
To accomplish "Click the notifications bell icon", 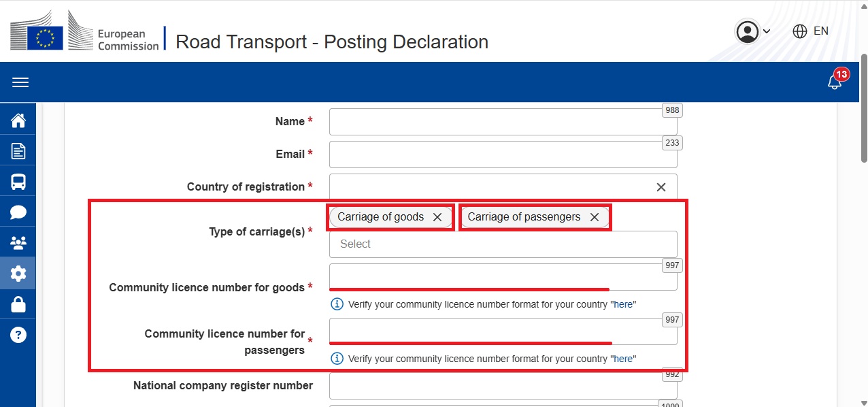I will 834,82.
